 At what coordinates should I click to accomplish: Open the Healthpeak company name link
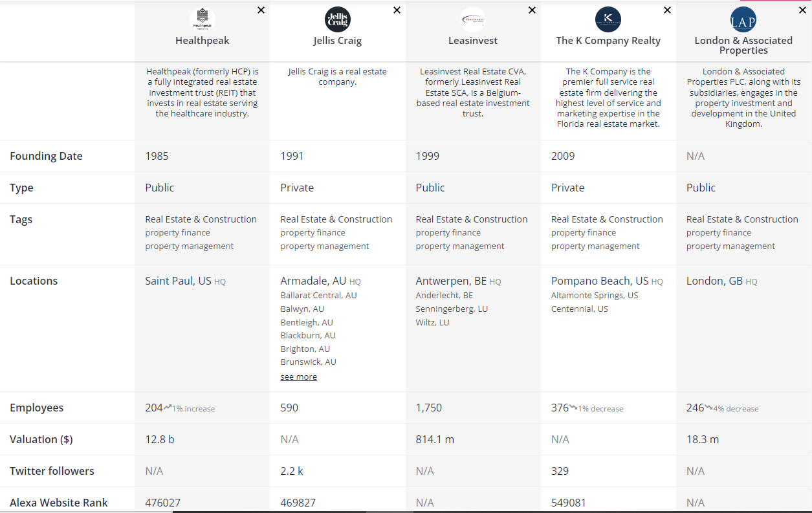(x=203, y=41)
